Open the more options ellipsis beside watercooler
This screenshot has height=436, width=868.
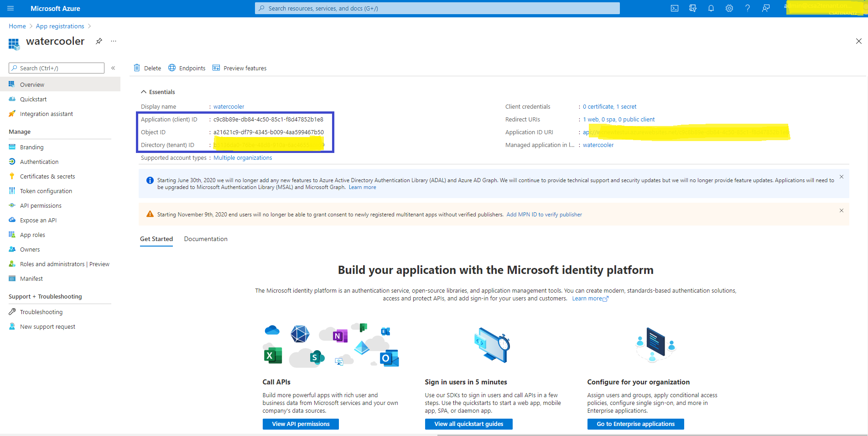point(114,41)
